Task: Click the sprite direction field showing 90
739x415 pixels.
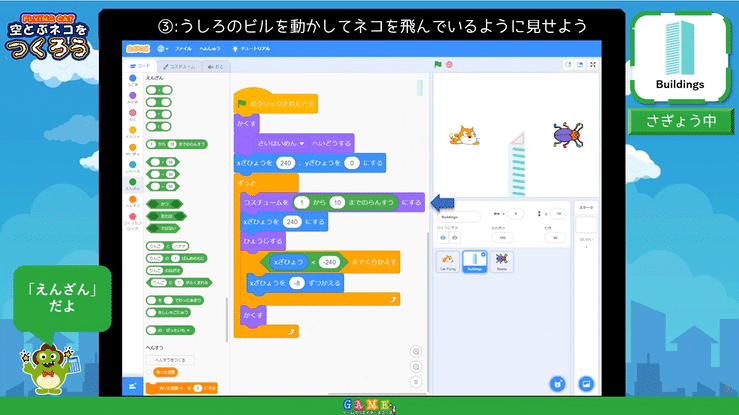Action: 555,238
